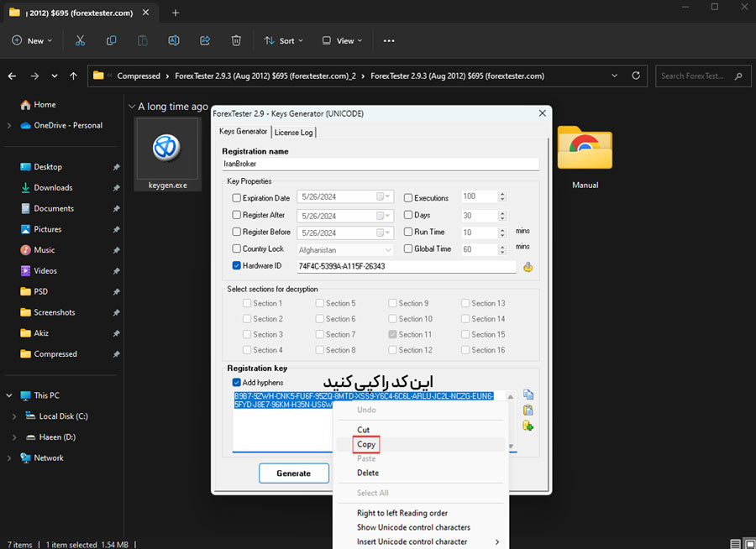Switch to the License Log tab
The image size is (756, 549).
point(294,132)
